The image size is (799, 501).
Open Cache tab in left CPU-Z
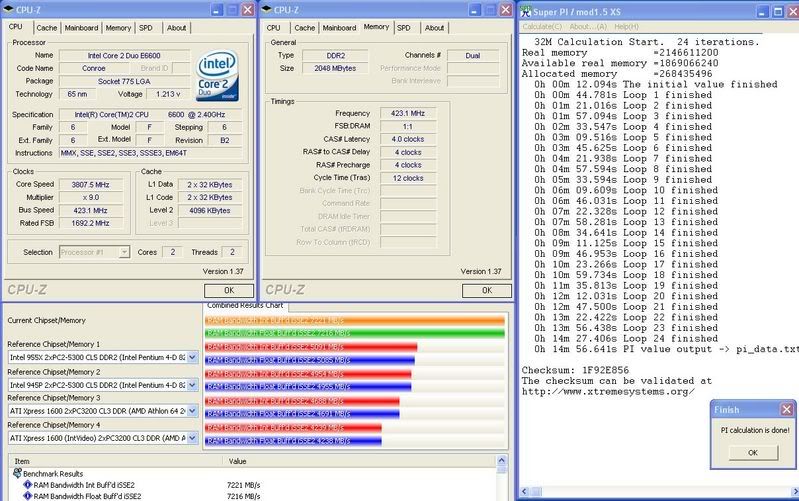[47, 28]
